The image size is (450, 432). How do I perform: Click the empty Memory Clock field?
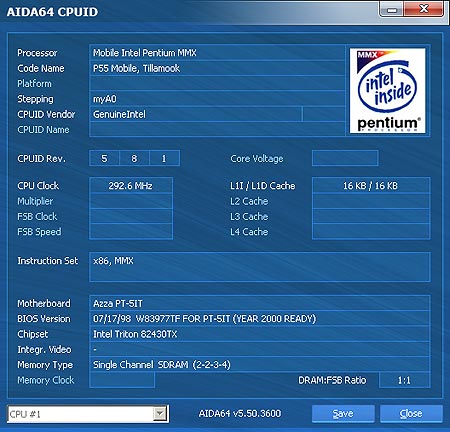122,380
